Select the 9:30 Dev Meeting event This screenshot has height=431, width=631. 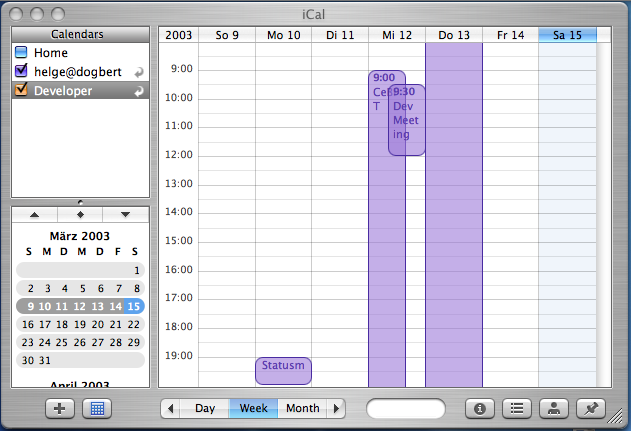(407, 120)
